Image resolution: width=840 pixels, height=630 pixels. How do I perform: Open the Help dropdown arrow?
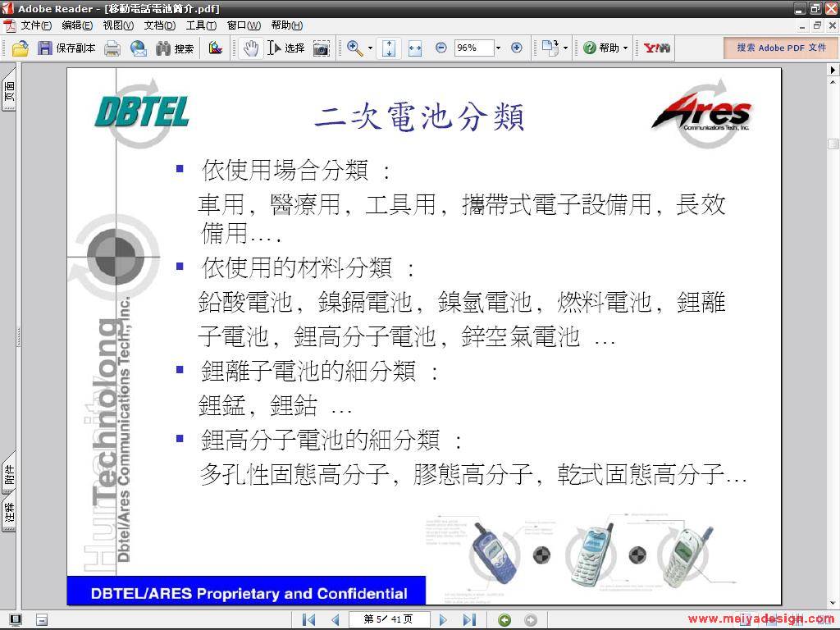(625, 48)
